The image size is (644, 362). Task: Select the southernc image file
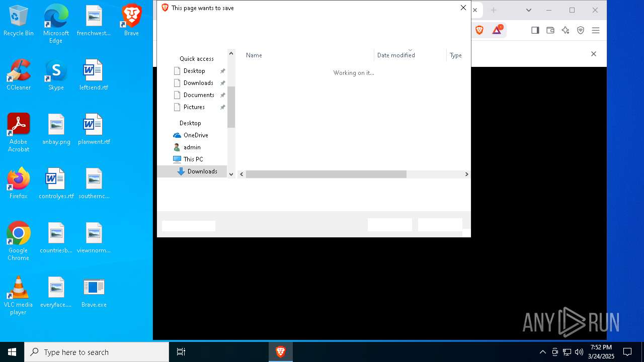pyautogui.click(x=94, y=184)
